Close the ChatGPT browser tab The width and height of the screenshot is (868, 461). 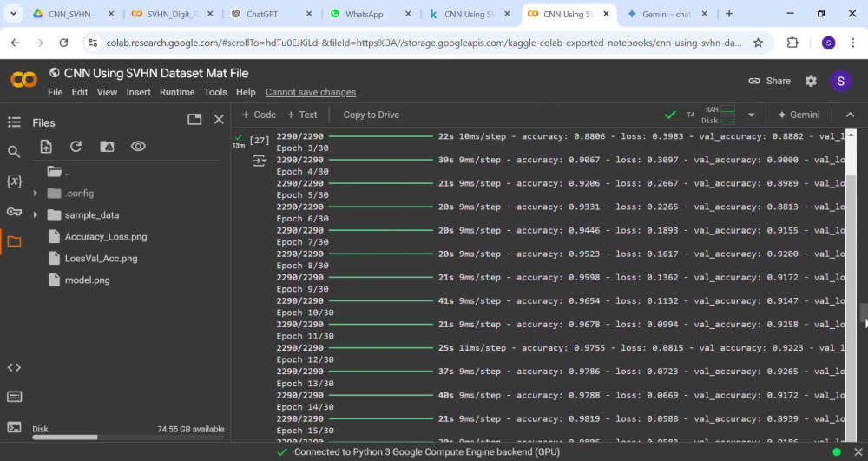click(x=309, y=14)
